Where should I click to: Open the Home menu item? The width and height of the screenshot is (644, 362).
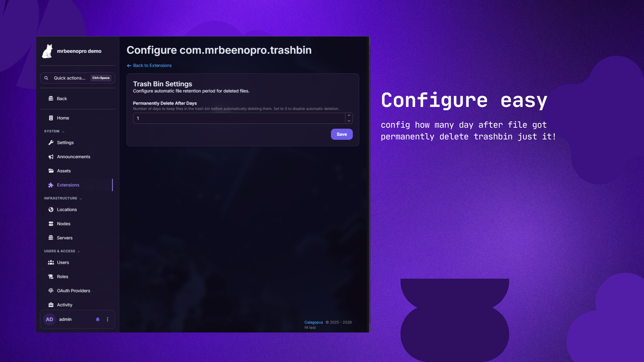pyautogui.click(x=77, y=118)
